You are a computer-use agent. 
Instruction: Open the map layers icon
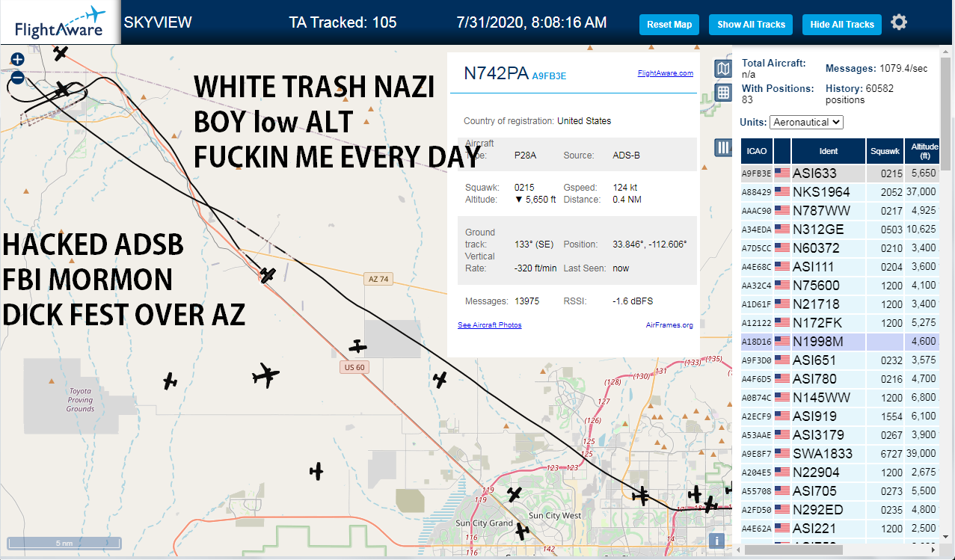(x=723, y=70)
